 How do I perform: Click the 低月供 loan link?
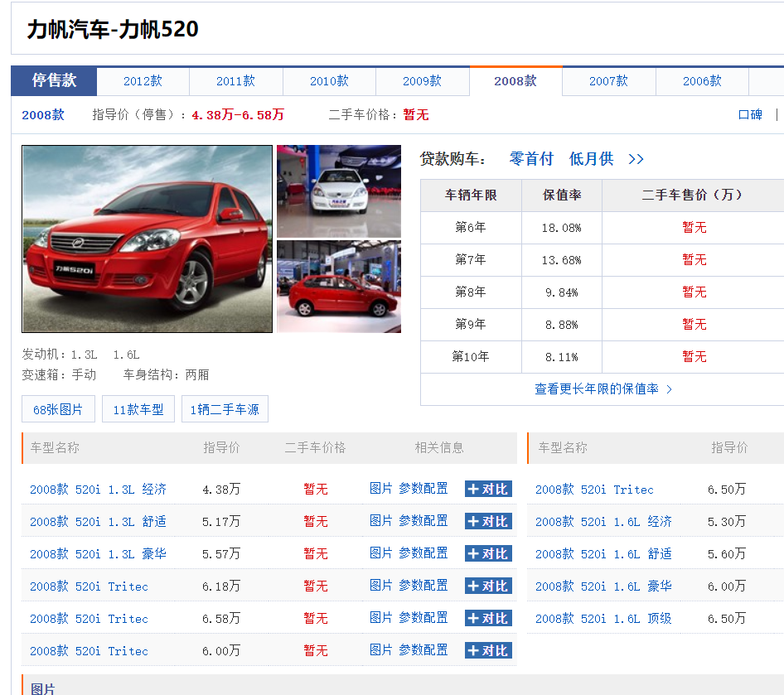[591, 159]
